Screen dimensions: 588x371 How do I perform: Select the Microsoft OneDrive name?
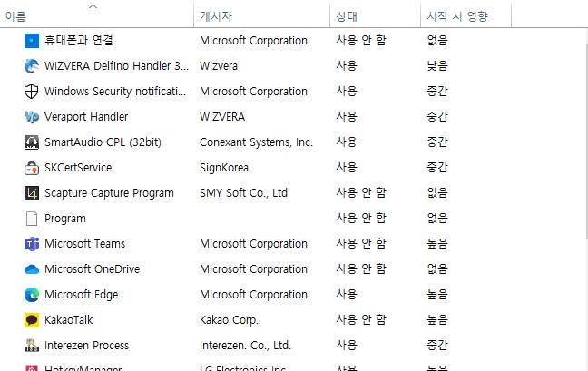coord(92,269)
